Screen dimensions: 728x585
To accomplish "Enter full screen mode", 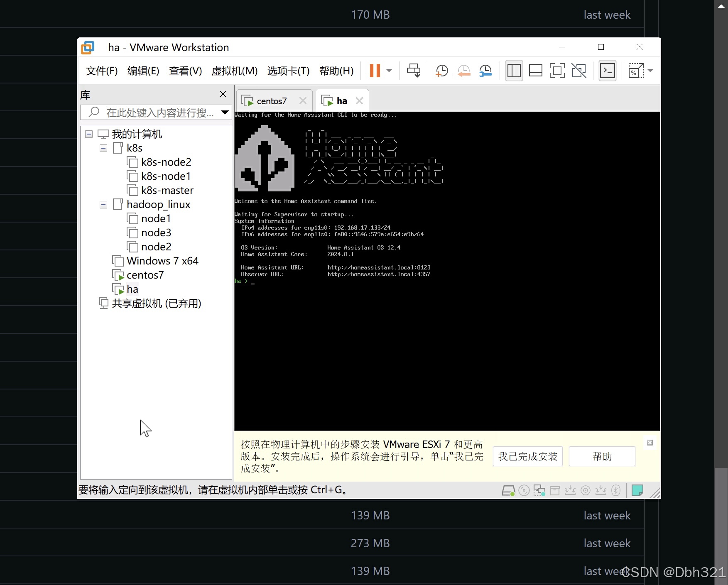I will click(x=557, y=71).
